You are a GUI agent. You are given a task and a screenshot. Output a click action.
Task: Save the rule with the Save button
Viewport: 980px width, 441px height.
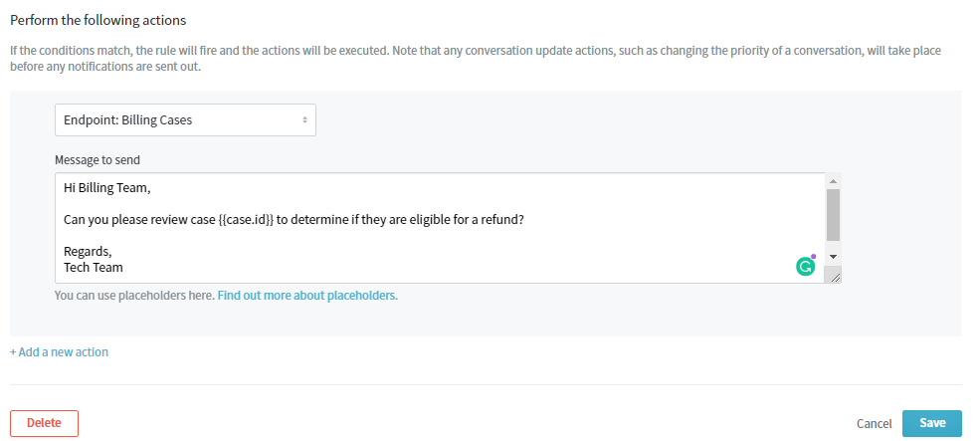(x=931, y=423)
